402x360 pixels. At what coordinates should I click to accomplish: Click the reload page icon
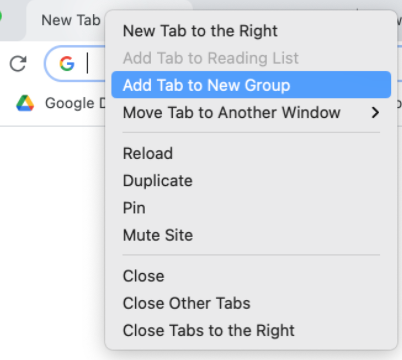click(18, 64)
